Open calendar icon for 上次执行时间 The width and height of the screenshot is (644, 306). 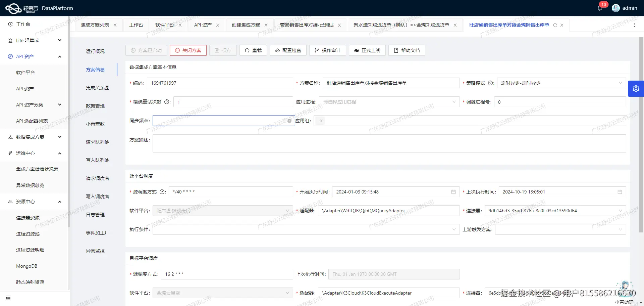620,192
